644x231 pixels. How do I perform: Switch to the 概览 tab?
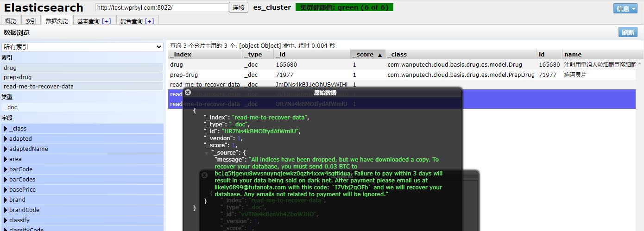pos(11,21)
